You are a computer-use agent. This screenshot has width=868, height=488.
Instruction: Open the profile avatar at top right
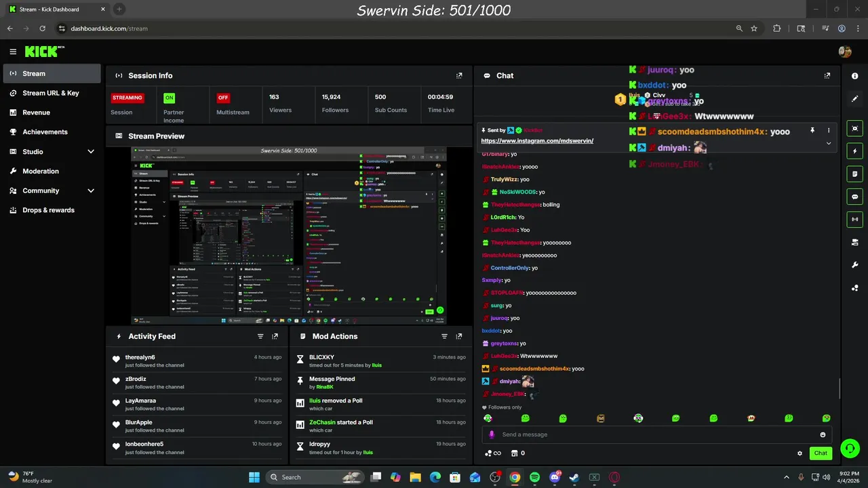845,52
